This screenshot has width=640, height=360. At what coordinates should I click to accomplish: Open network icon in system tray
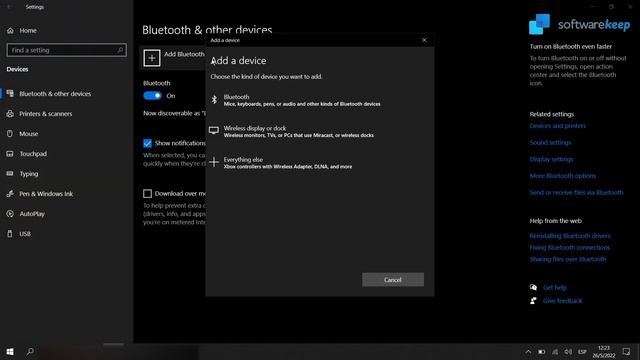click(x=555, y=352)
